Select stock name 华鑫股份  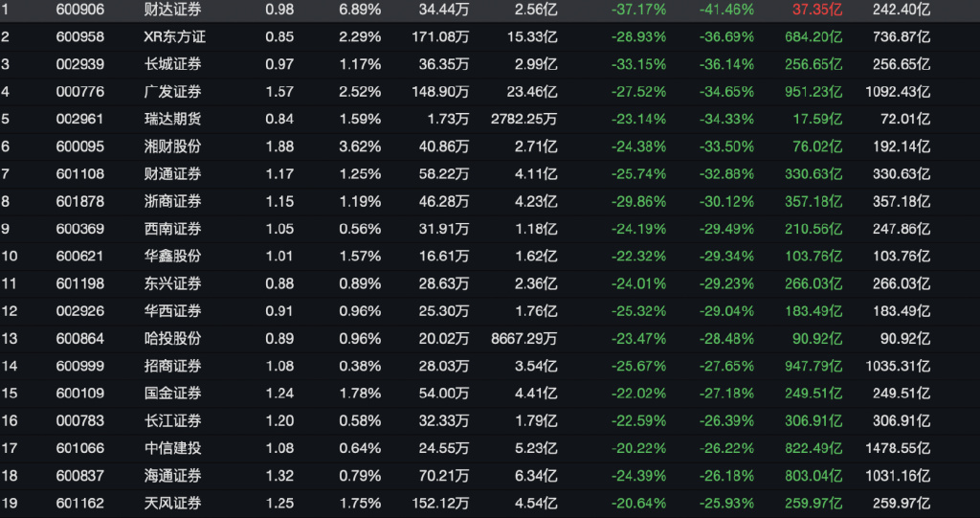point(172,256)
